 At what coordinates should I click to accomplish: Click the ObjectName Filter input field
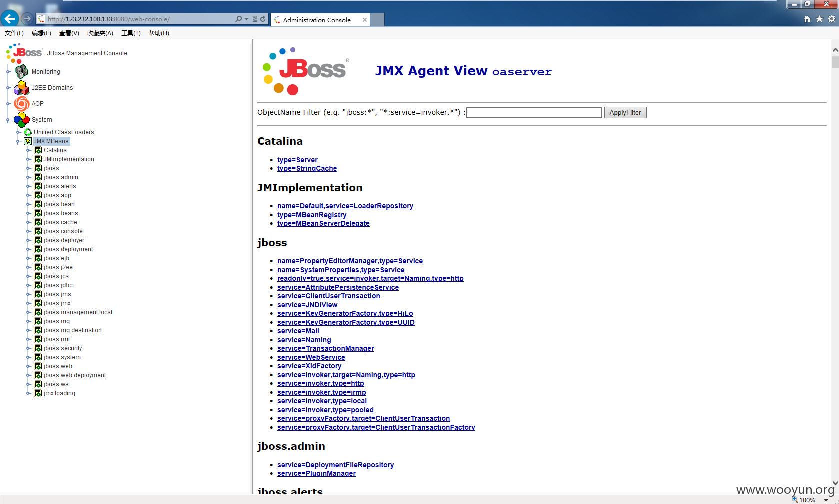pyautogui.click(x=534, y=113)
